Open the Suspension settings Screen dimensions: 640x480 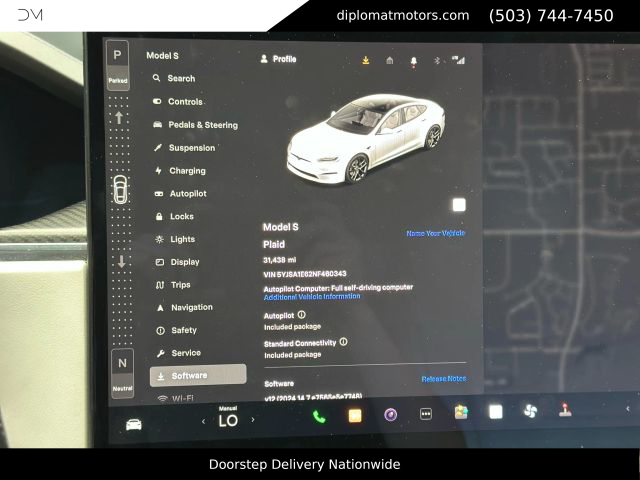[x=184, y=148]
